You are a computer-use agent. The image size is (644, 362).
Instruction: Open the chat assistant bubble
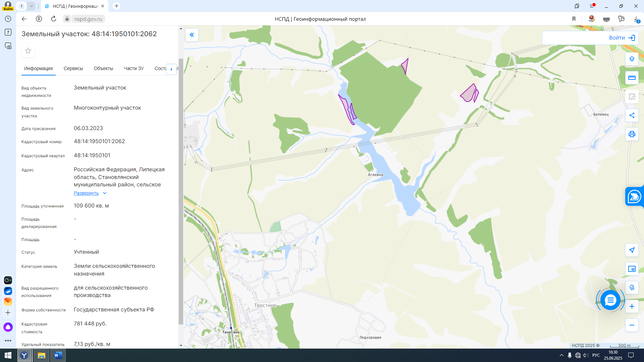point(610,300)
